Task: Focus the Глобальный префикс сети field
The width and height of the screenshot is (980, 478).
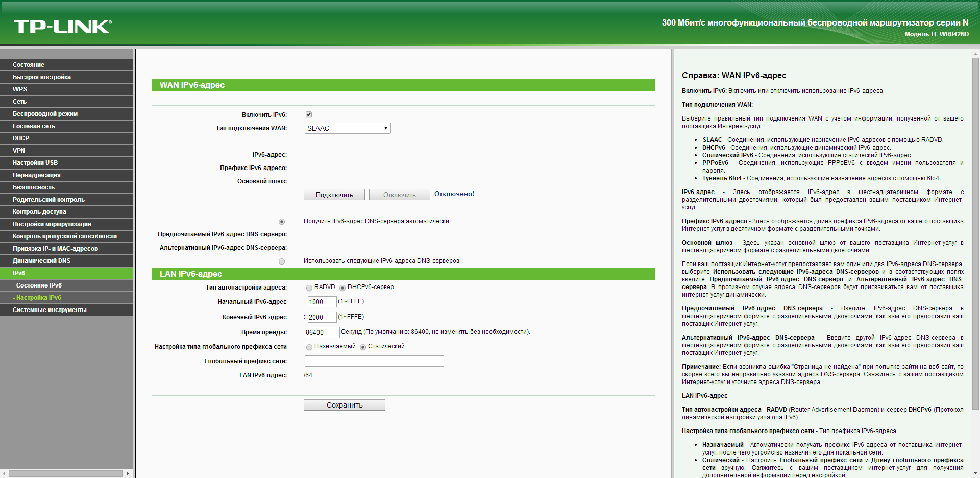Action: coord(374,361)
